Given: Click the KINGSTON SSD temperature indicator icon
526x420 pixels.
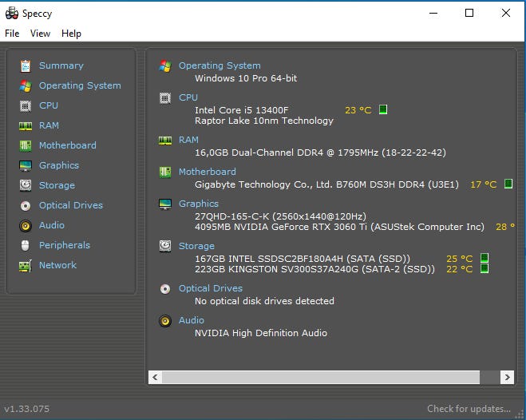Looking at the screenshot, I should click(484, 268).
